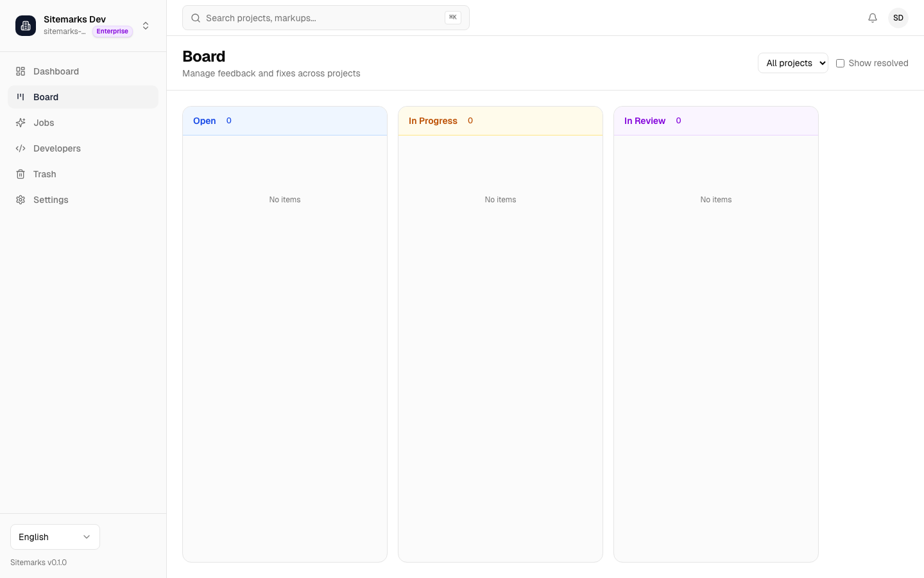Screen dimensions: 924x578
Task: Navigate to Dashboard from the sidebar menu
Action: (56, 71)
